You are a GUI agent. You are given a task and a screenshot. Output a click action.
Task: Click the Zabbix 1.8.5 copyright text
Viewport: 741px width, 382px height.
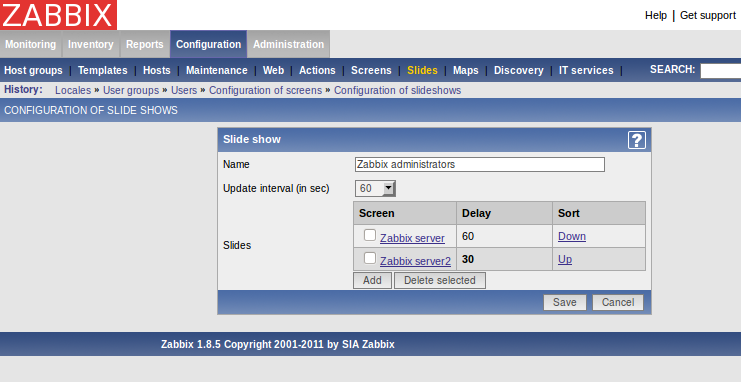click(x=277, y=344)
